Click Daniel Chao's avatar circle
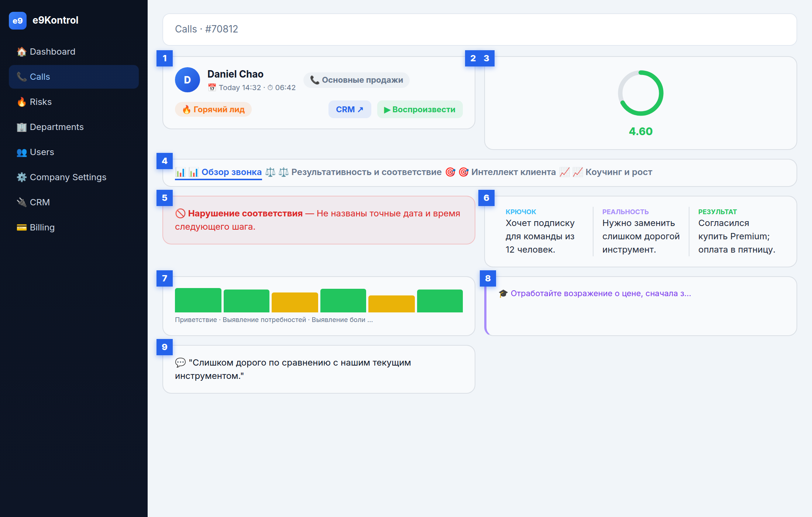Viewport: 812px width, 517px height. [x=187, y=80]
